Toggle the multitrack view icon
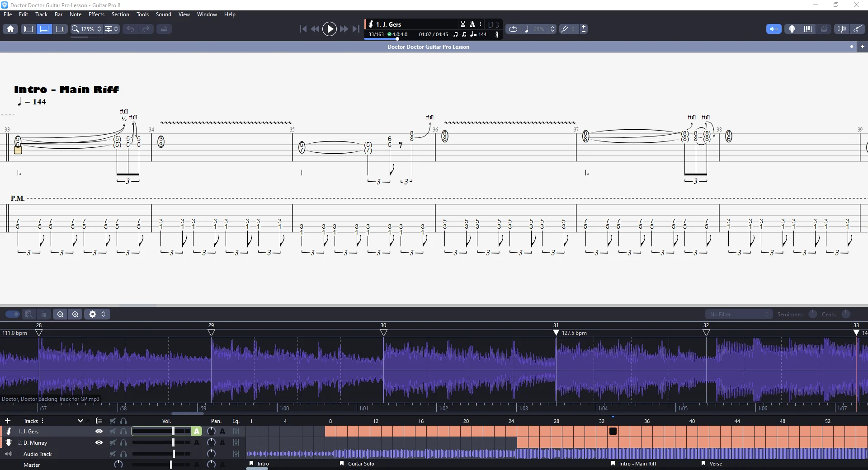Image resolution: width=868 pixels, height=470 pixels. [x=99, y=421]
